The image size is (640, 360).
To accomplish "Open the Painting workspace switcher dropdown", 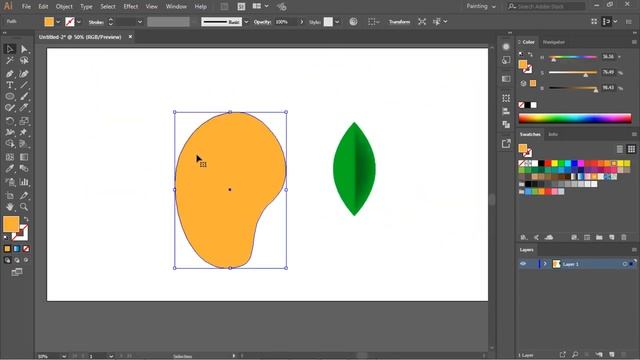I will (481, 7).
